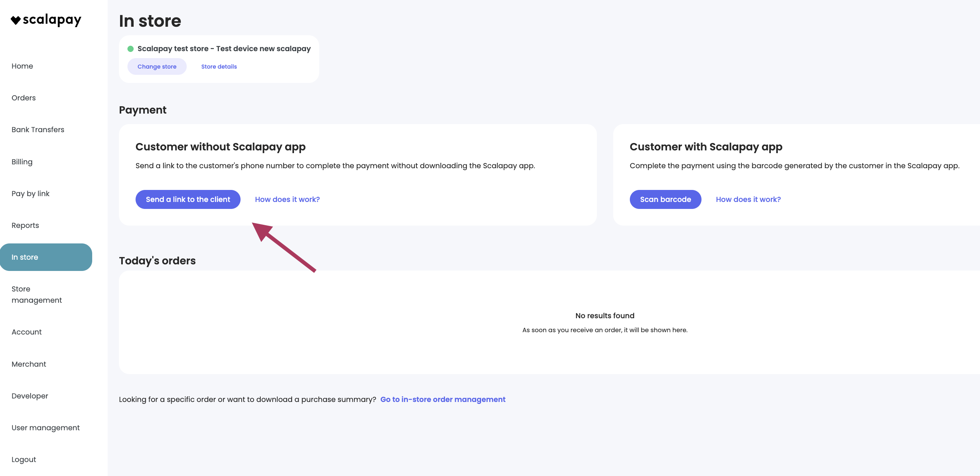Open Bank Transfers section
Image resolution: width=980 pixels, height=476 pixels.
tap(38, 129)
